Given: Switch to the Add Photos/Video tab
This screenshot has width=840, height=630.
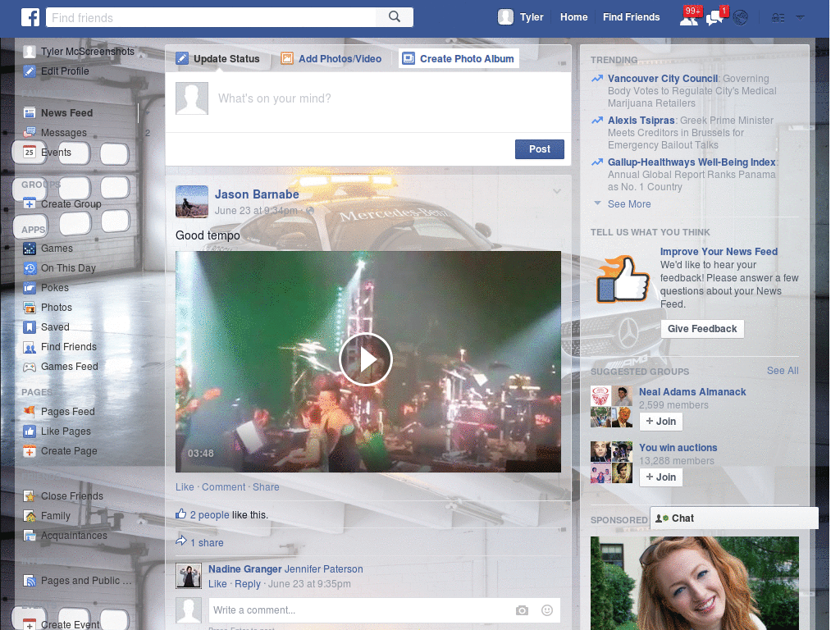Looking at the screenshot, I should point(331,58).
